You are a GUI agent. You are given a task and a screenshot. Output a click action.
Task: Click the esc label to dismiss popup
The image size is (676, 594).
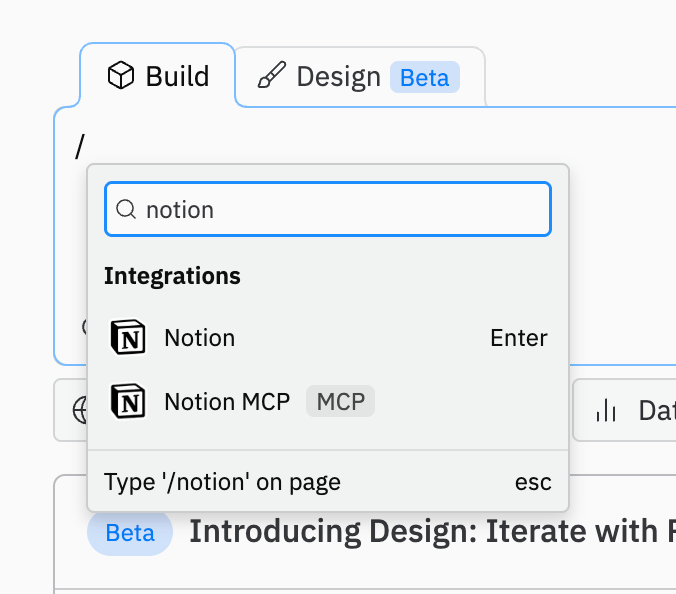533,482
